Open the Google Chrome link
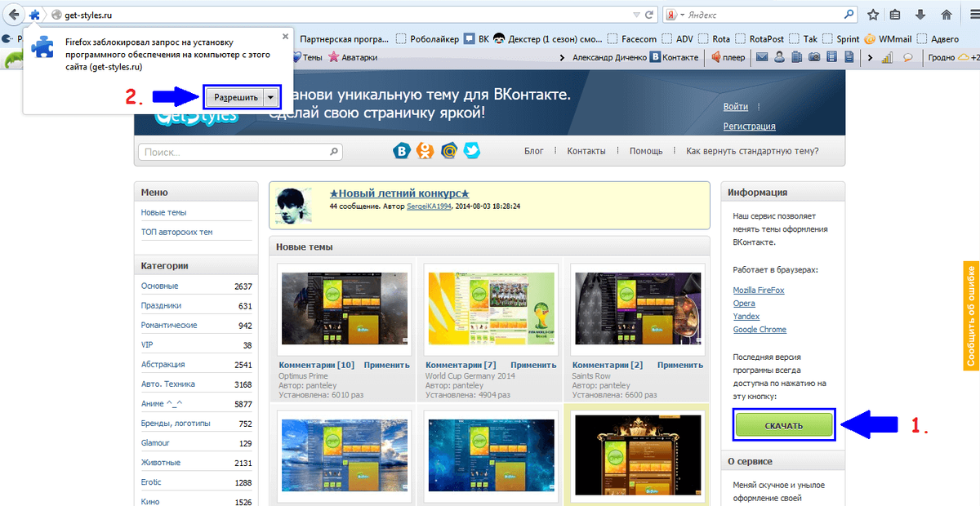Viewport: 980px width, 506px height. 760,329
